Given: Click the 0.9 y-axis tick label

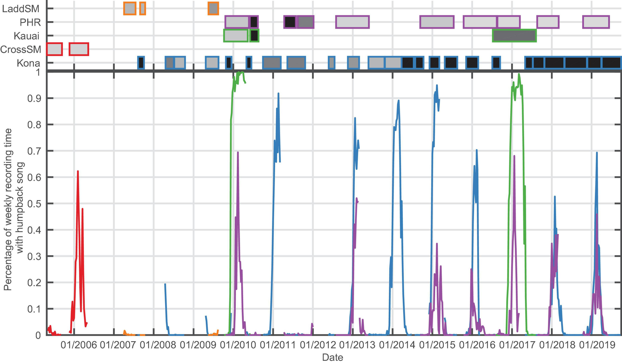Looking at the screenshot, I should pyautogui.click(x=34, y=98).
